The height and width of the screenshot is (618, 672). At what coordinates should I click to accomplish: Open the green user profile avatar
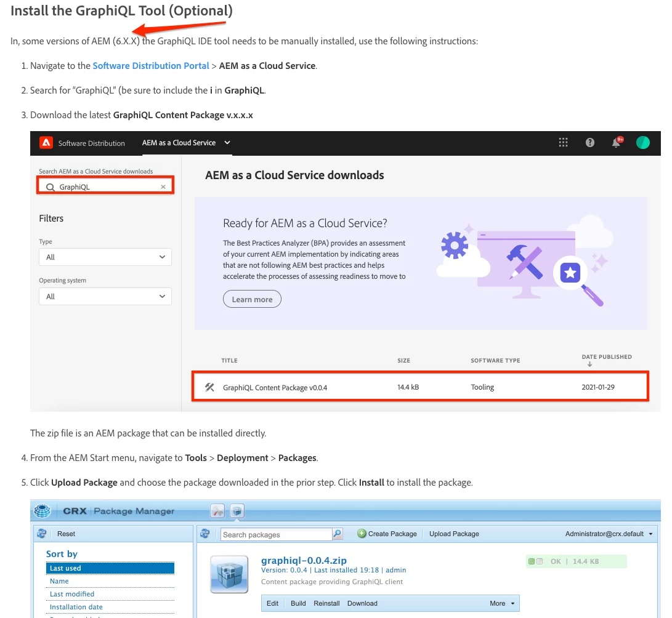click(642, 143)
